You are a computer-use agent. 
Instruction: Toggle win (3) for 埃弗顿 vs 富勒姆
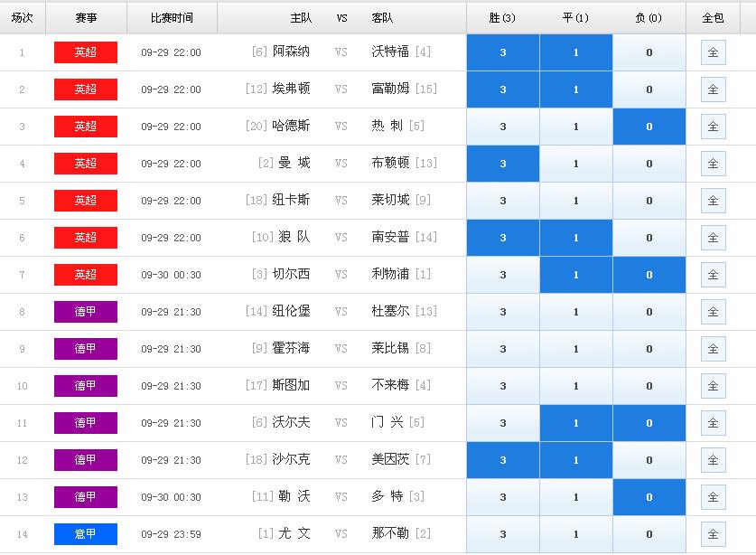(x=503, y=89)
